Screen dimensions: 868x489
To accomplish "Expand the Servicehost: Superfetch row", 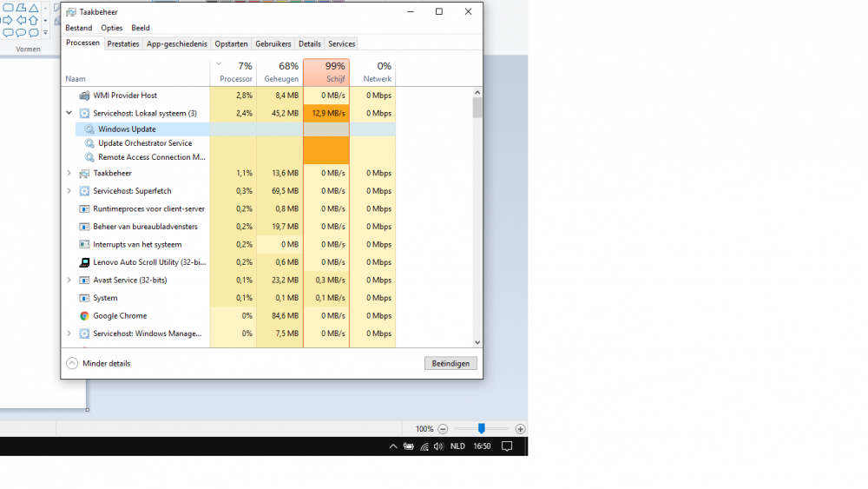I will (69, 191).
